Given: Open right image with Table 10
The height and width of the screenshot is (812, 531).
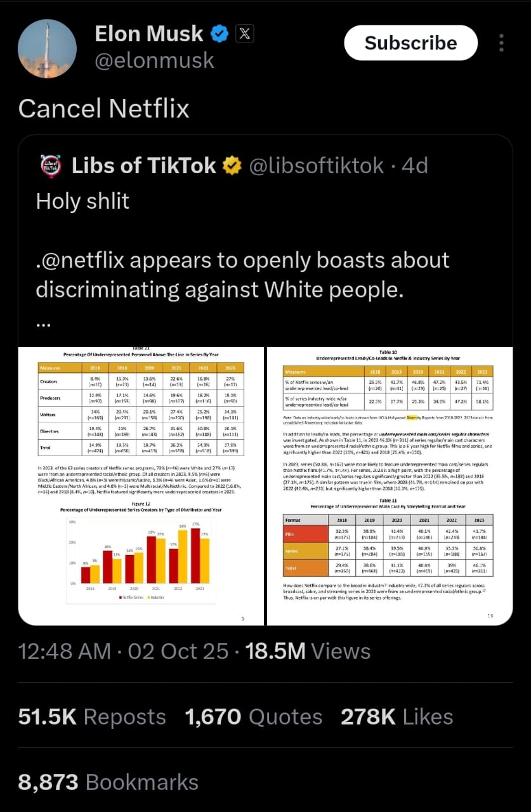Looking at the screenshot, I should click(390, 485).
